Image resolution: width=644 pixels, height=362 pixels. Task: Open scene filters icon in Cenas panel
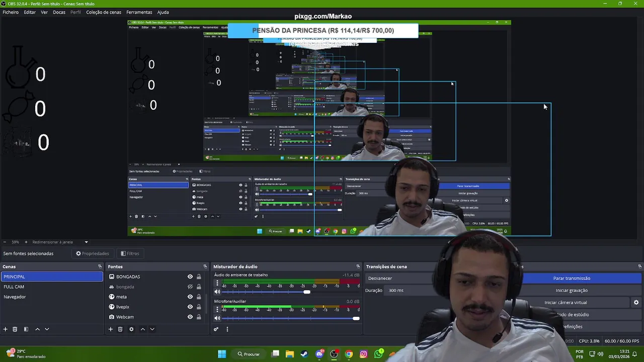[26, 329]
